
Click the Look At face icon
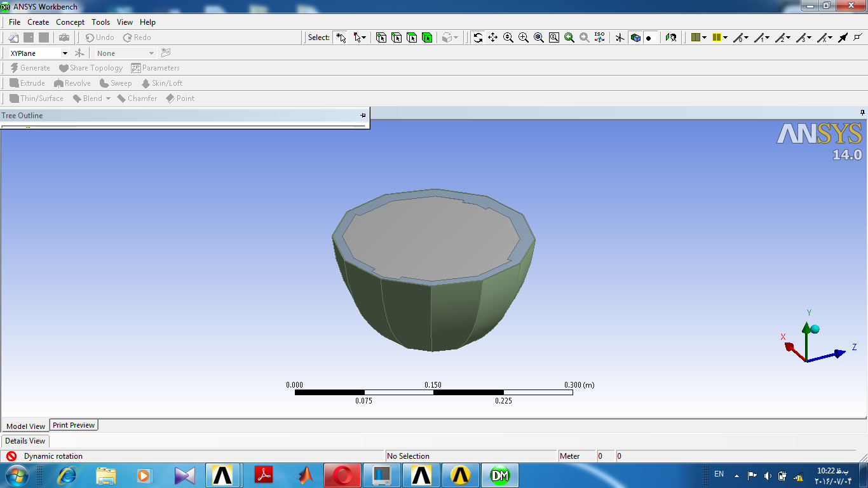671,37
